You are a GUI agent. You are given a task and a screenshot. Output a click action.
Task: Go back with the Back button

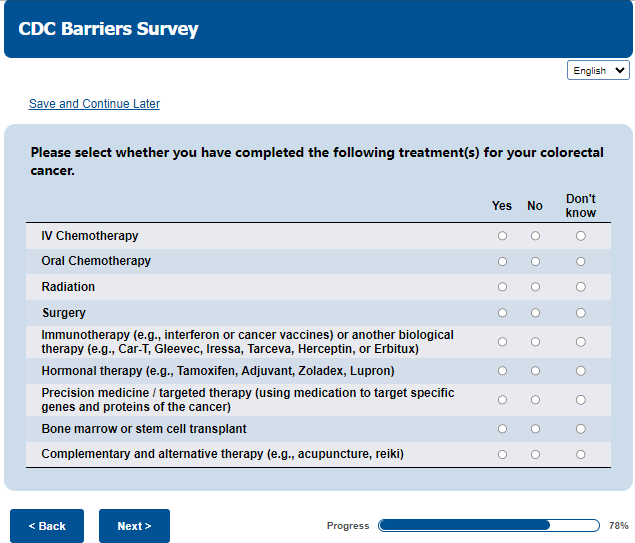pyautogui.click(x=47, y=526)
